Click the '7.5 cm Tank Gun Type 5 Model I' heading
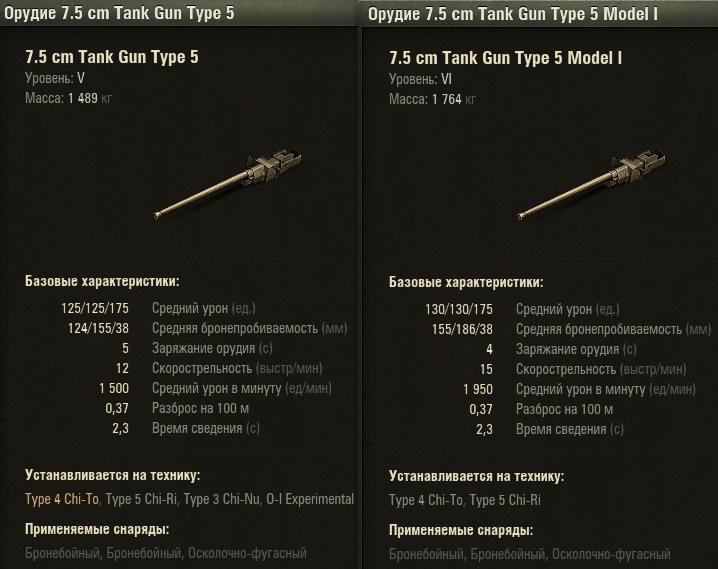This screenshot has width=718, height=569. coord(506,57)
